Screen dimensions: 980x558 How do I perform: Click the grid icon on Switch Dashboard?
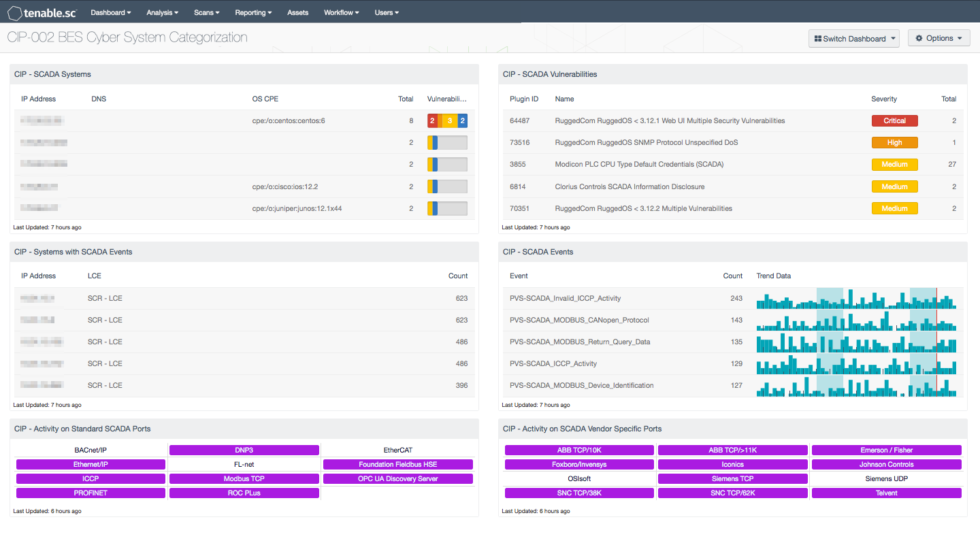[818, 39]
